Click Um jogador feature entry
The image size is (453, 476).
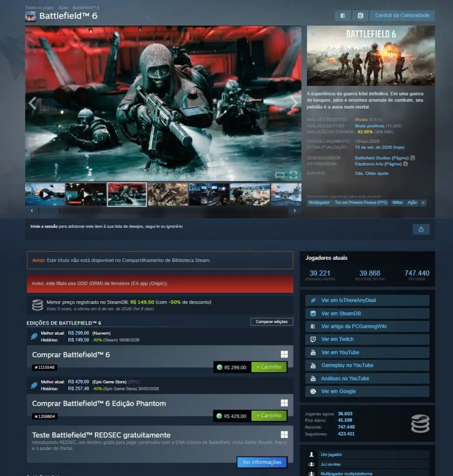pyautogui.click(x=367, y=455)
